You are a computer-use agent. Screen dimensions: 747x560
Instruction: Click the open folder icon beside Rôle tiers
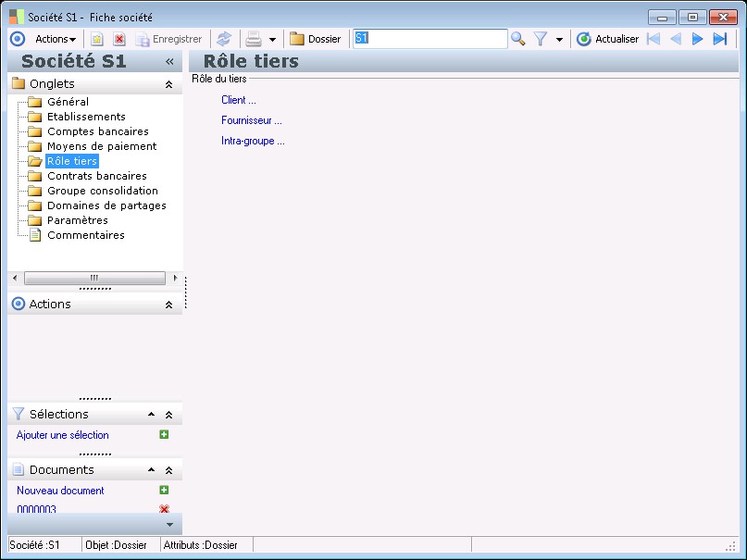pos(35,161)
